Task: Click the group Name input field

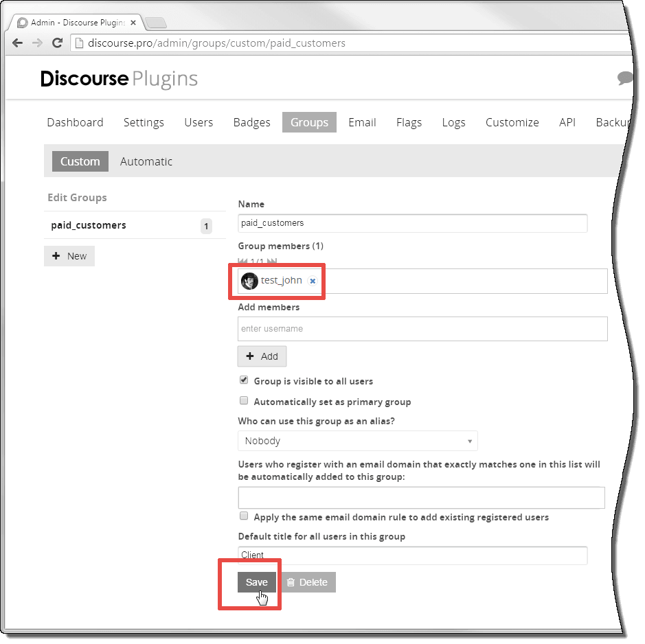Action: [x=413, y=223]
